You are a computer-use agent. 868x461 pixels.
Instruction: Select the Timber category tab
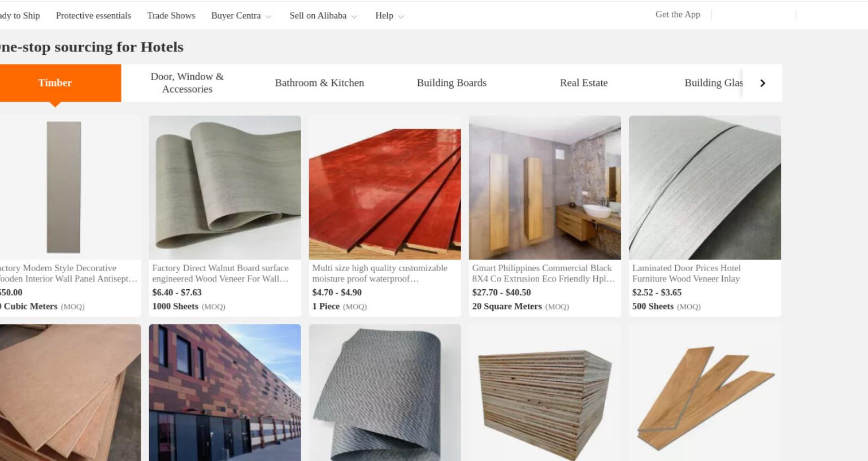click(x=55, y=83)
